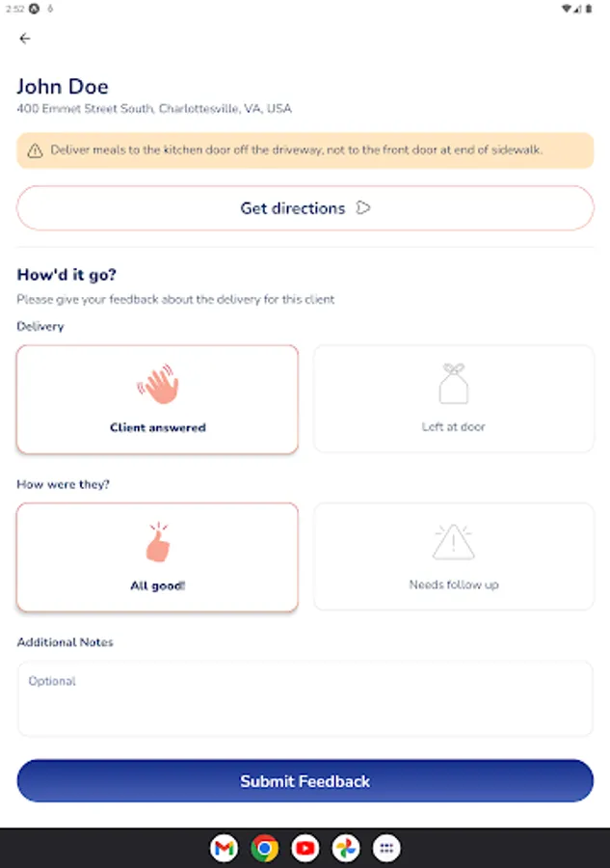The height and width of the screenshot is (868, 610).
Task: Open YouTube from the taskbar
Action: [305, 849]
